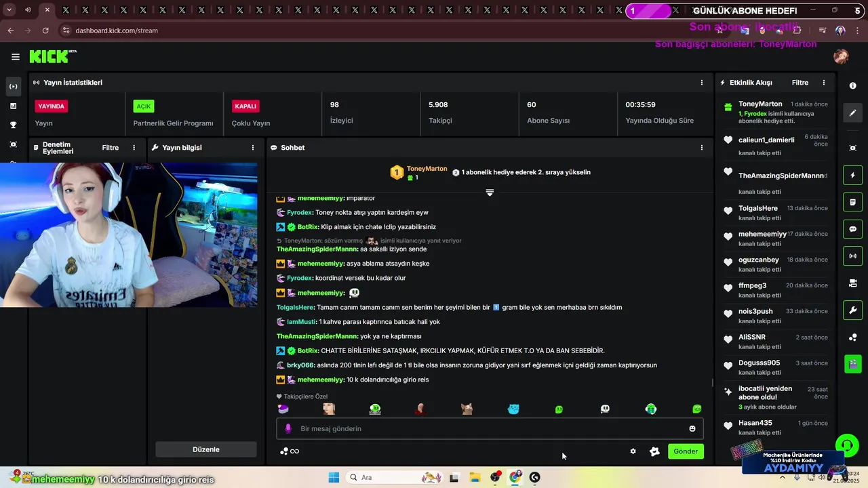
Task: Click the YAYINDA status badge
Action: pyautogui.click(x=52, y=106)
